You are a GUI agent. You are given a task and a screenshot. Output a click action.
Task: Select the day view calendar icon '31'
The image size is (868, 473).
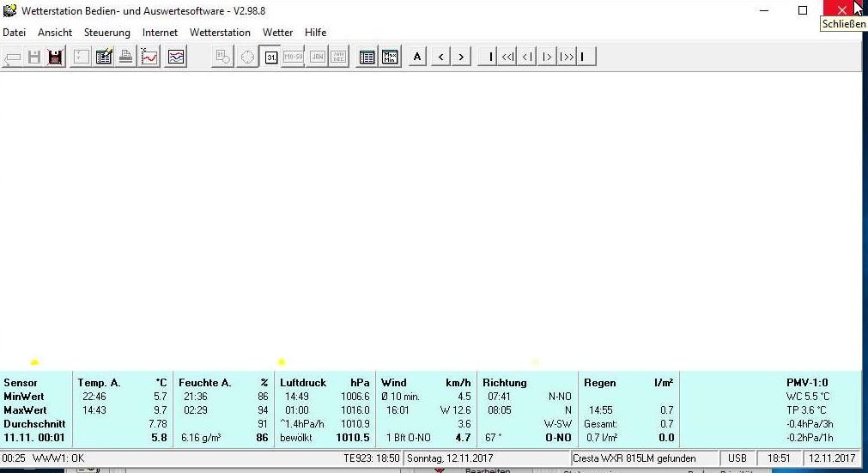tap(270, 58)
